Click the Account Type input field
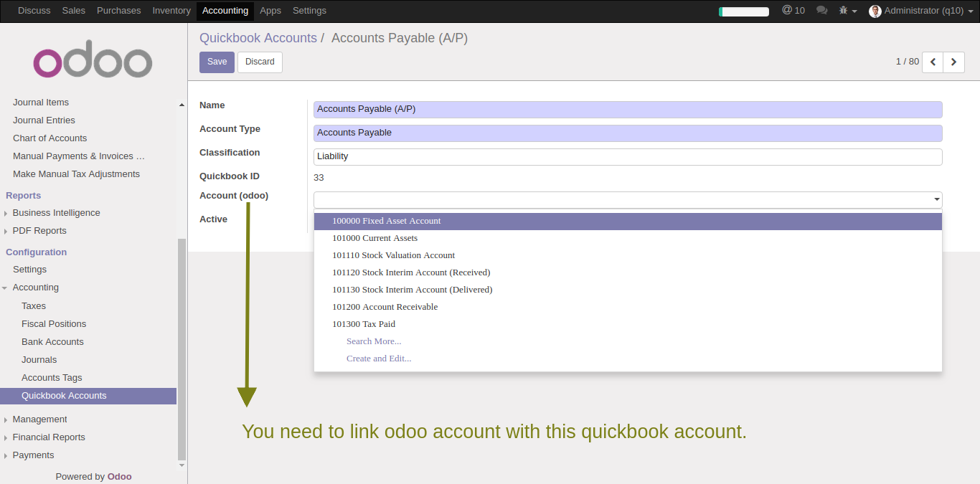Viewport: 980px width, 484px height. [x=628, y=133]
